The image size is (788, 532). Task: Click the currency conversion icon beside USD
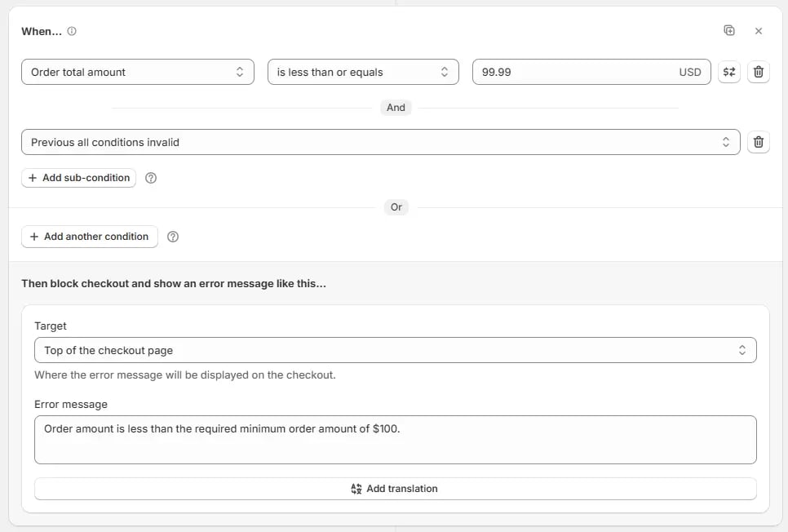point(728,72)
